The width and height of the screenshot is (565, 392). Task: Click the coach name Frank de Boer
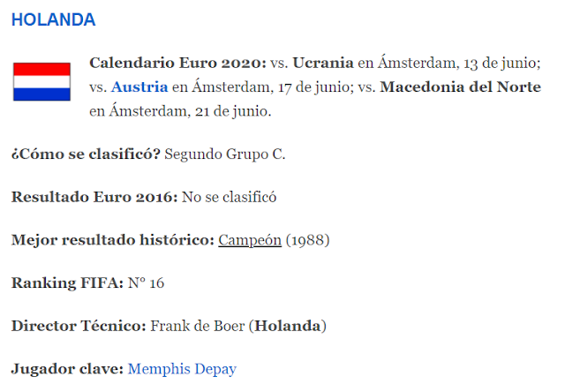click(x=198, y=326)
